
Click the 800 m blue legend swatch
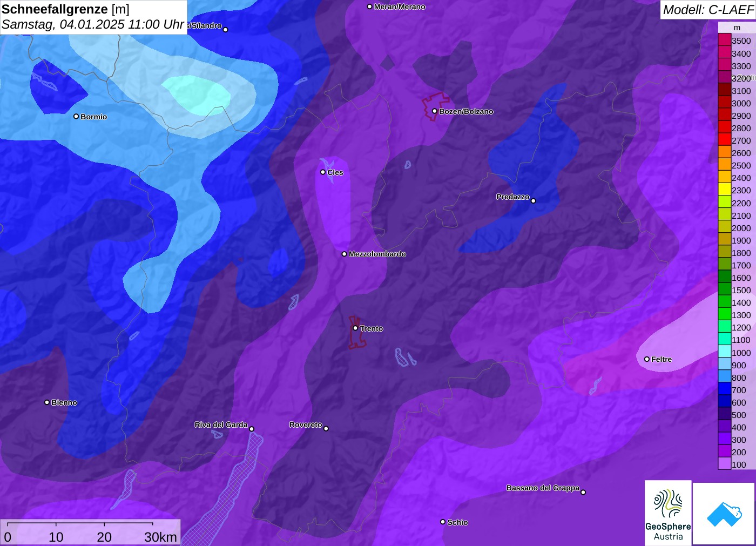(x=725, y=376)
